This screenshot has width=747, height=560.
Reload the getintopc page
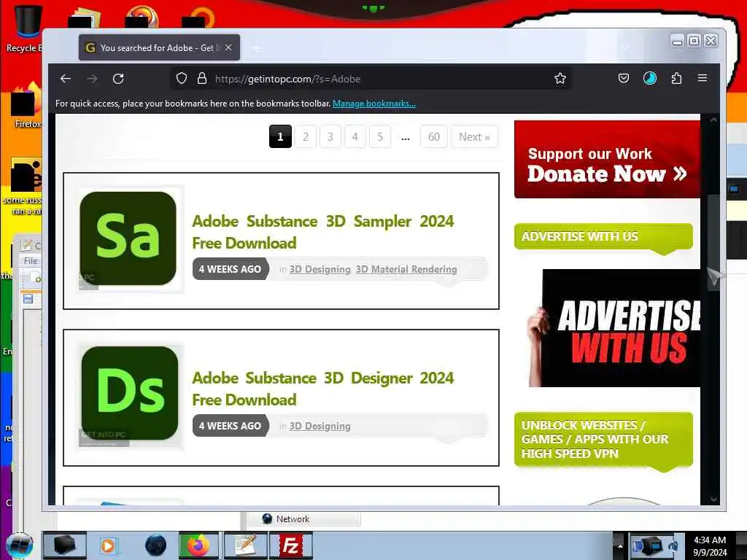coord(118,79)
